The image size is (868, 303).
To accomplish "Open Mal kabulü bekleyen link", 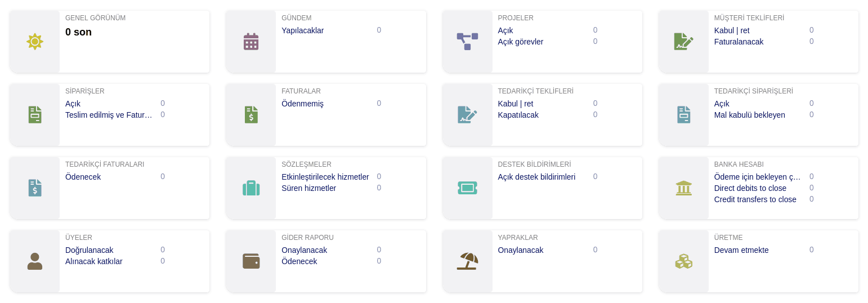I will tap(750, 115).
